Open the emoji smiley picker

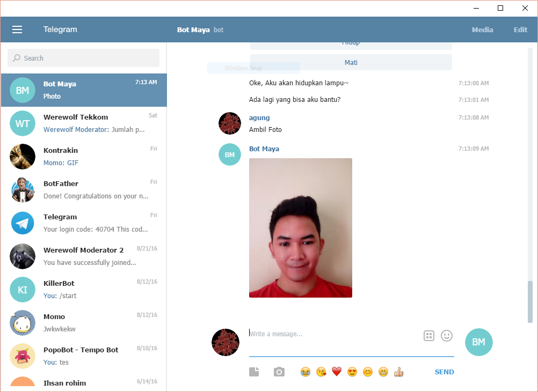click(447, 336)
